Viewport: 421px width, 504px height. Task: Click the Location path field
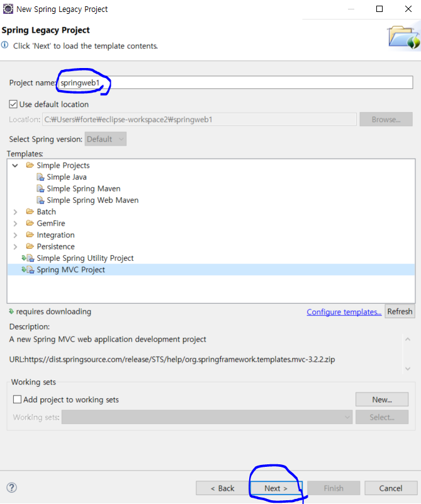tap(199, 119)
